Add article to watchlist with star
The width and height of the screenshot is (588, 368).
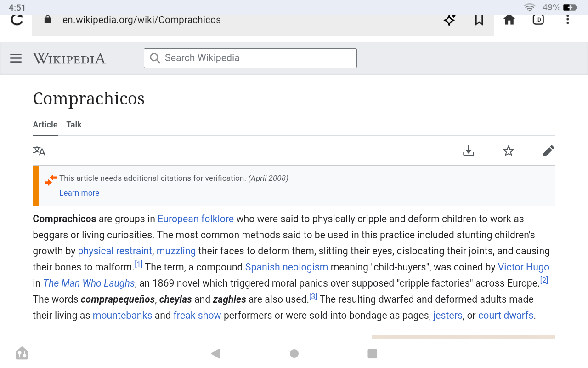point(508,151)
